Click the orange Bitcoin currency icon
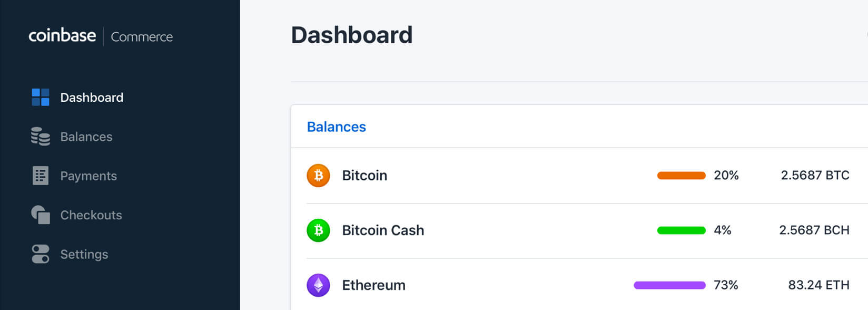This screenshot has height=310, width=868. tap(319, 176)
